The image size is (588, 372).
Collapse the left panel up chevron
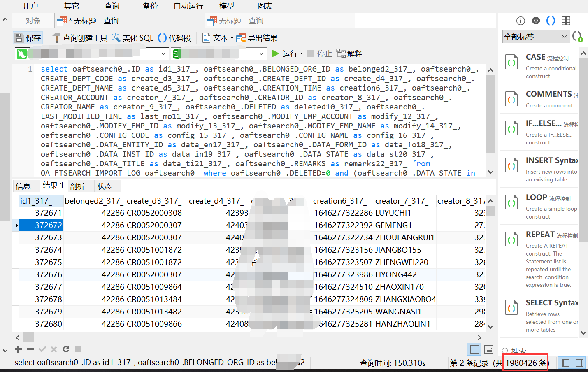5,19
